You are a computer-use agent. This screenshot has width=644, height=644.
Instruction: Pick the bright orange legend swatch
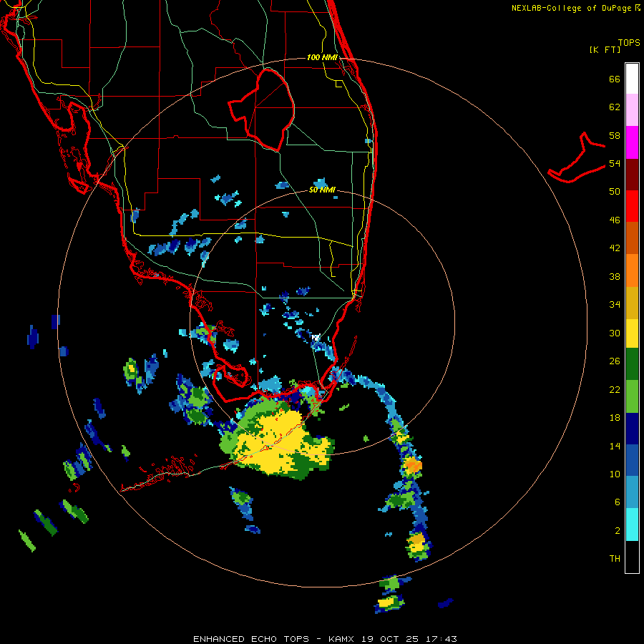click(632, 270)
